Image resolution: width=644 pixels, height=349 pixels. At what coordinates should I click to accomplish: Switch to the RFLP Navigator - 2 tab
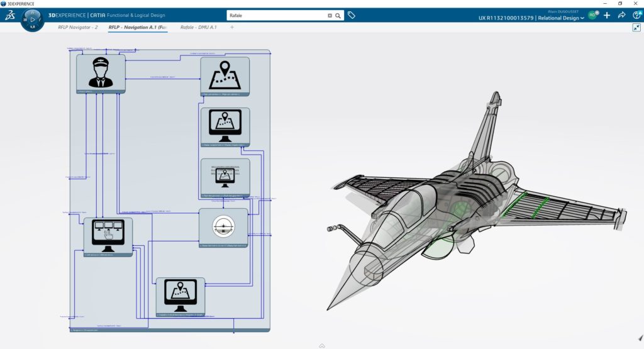[77, 27]
